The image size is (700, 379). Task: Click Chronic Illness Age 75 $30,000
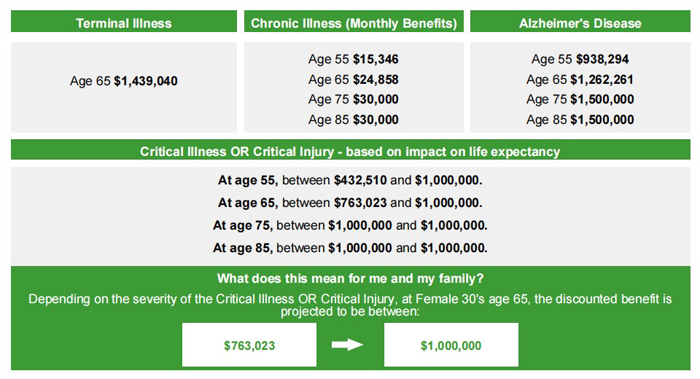pos(353,99)
